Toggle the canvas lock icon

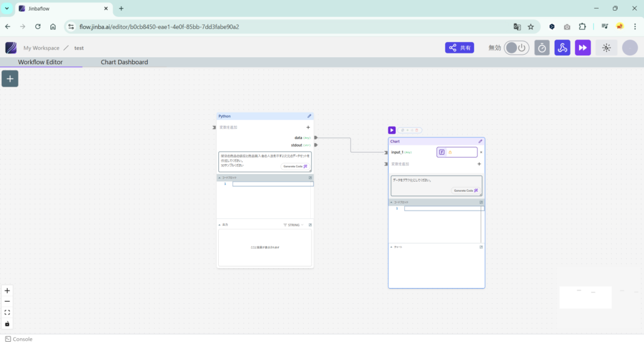8,324
